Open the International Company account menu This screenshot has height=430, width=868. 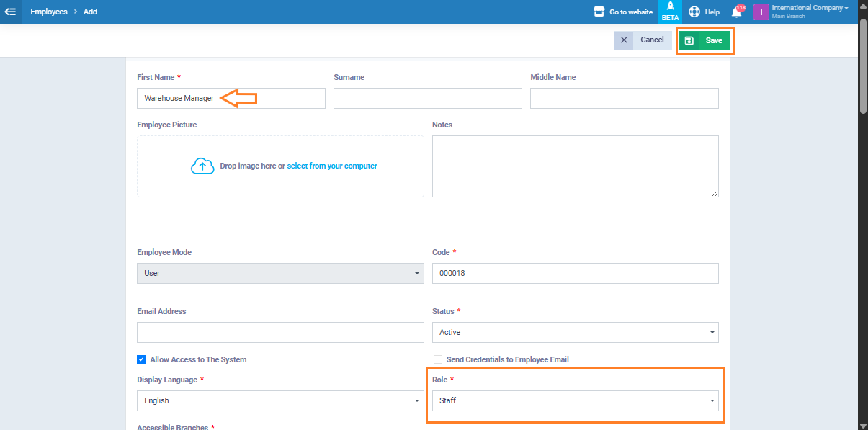tap(810, 8)
